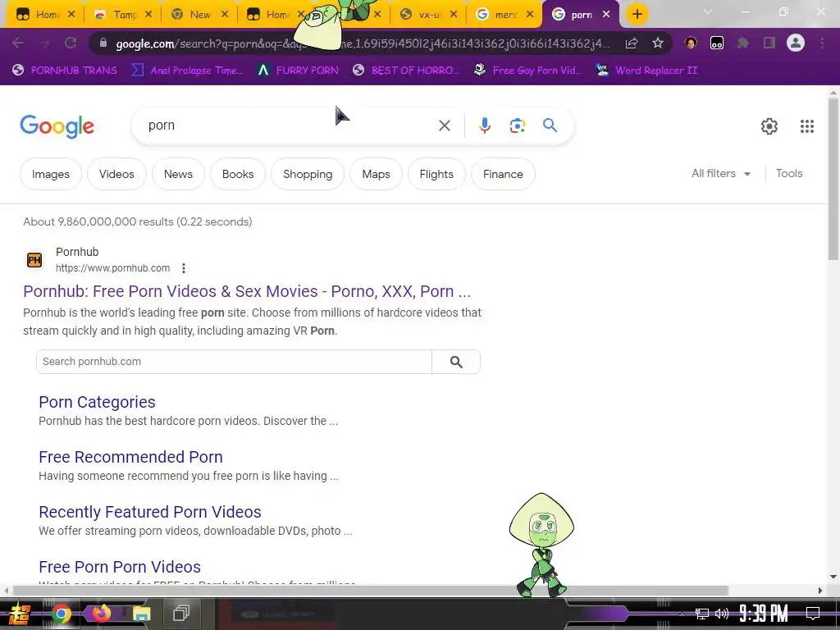Filter results by Finance
Viewport: 840px width, 630px height.
pyautogui.click(x=503, y=174)
